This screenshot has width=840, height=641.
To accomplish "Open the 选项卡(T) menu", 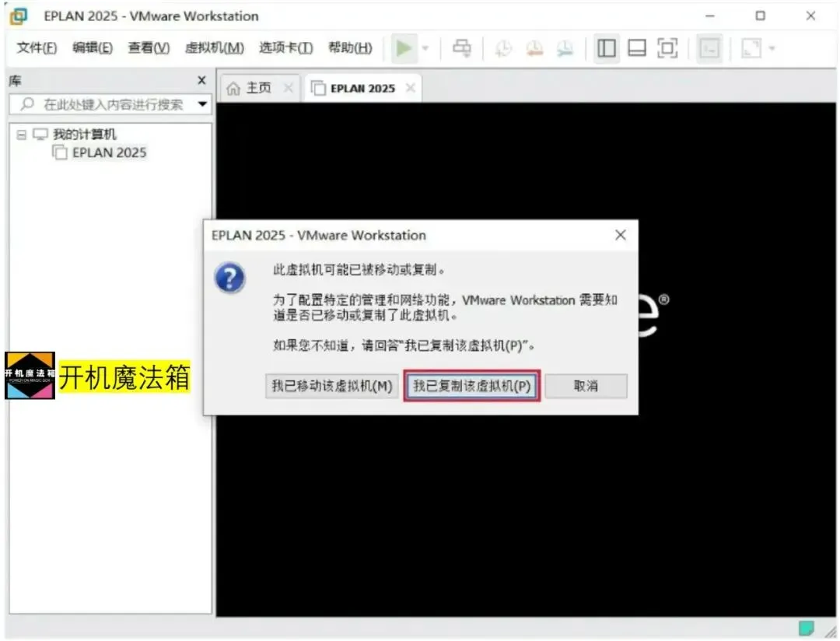I will [286, 47].
